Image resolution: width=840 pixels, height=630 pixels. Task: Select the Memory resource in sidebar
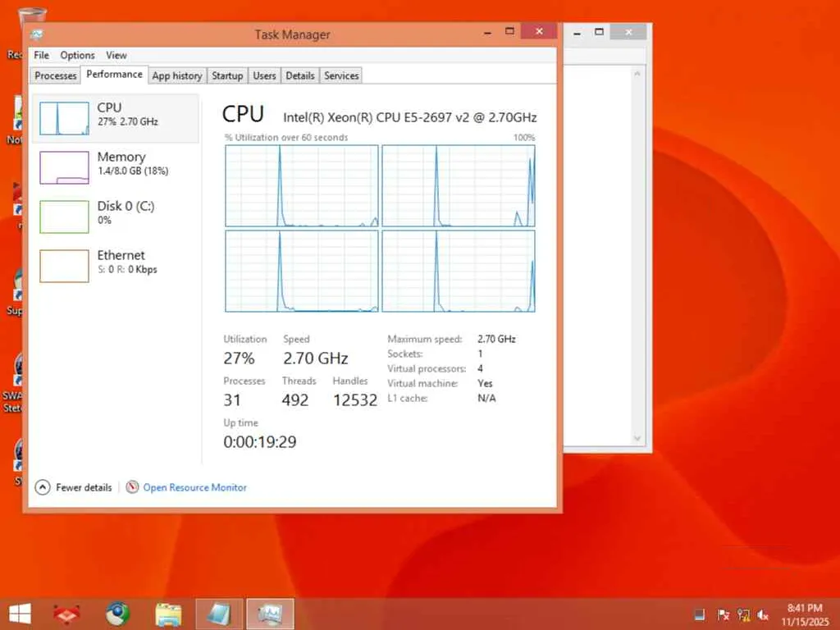click(116, 167)
